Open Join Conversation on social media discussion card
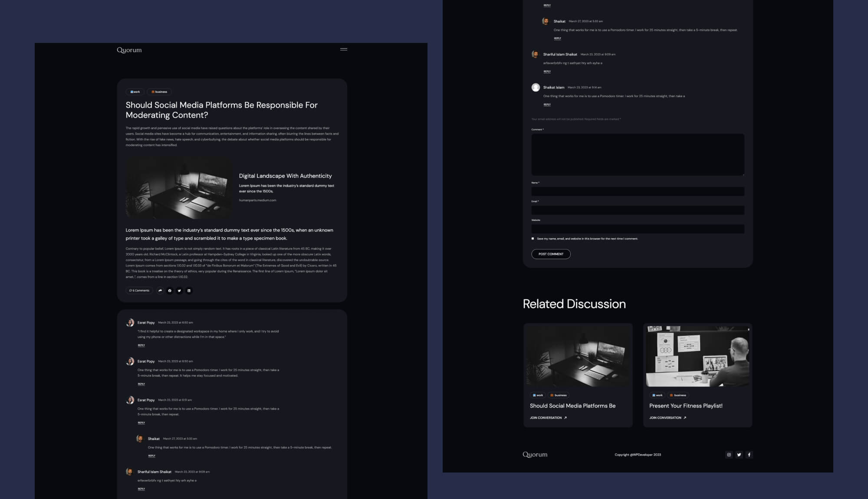 (x=546, y=418)
